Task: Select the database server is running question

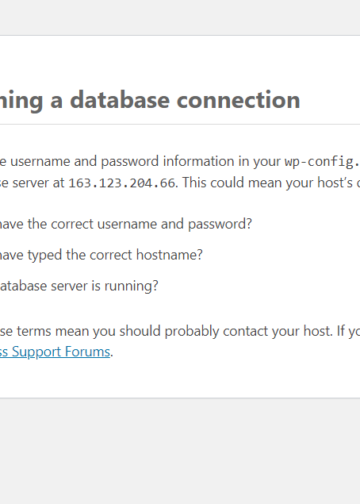Action: click(x=79, y=286)
